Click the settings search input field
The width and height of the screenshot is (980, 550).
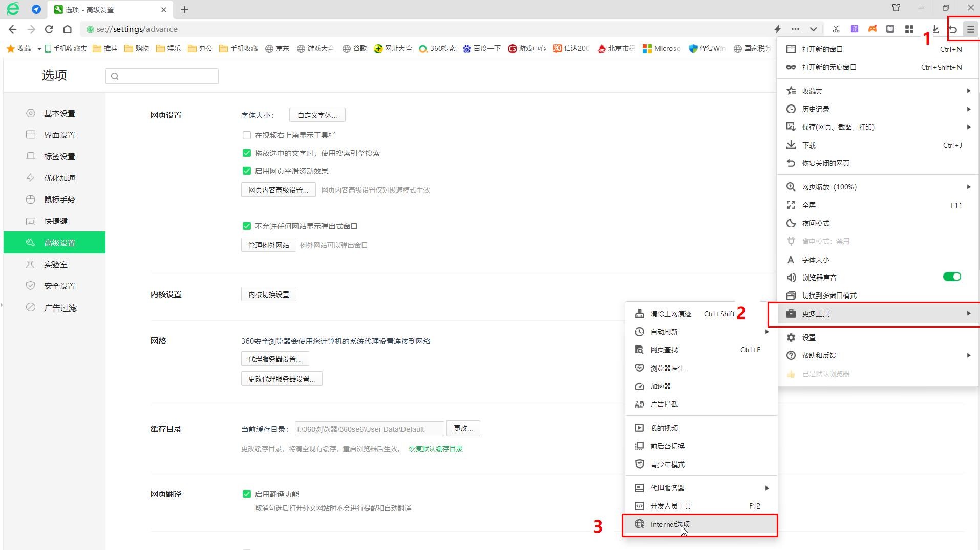[163, 76]
